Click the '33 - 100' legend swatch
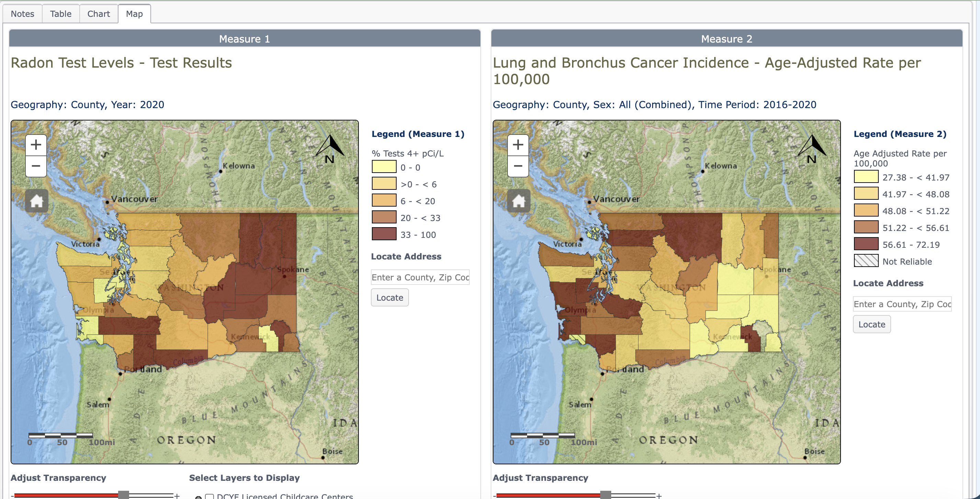This screenshot has width=980, height=499. tap(384, 234)
